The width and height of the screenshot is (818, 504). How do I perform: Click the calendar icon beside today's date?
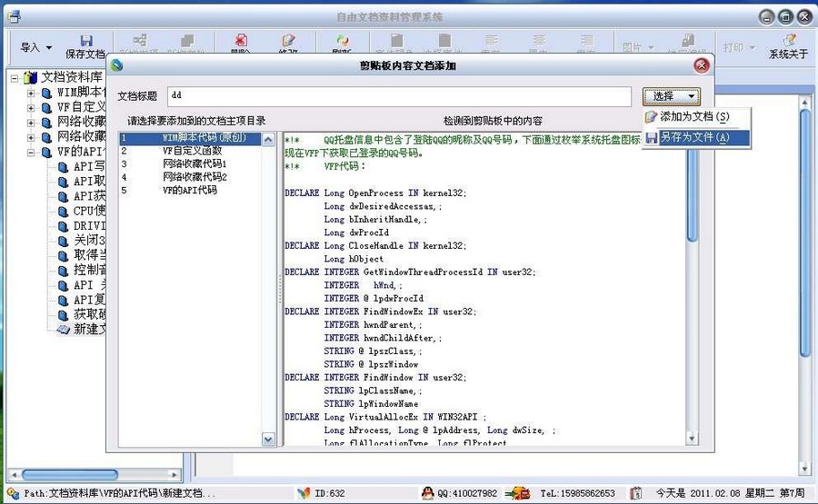point(635,492)
